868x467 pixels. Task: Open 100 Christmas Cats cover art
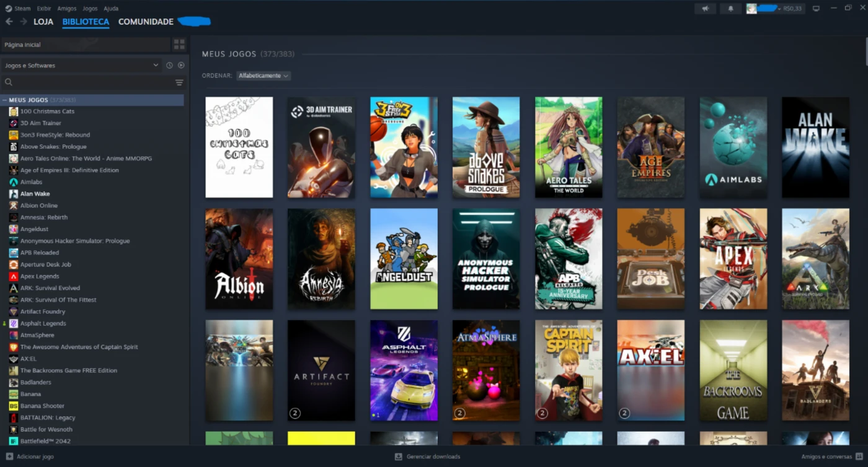click(x=239, y=147)
